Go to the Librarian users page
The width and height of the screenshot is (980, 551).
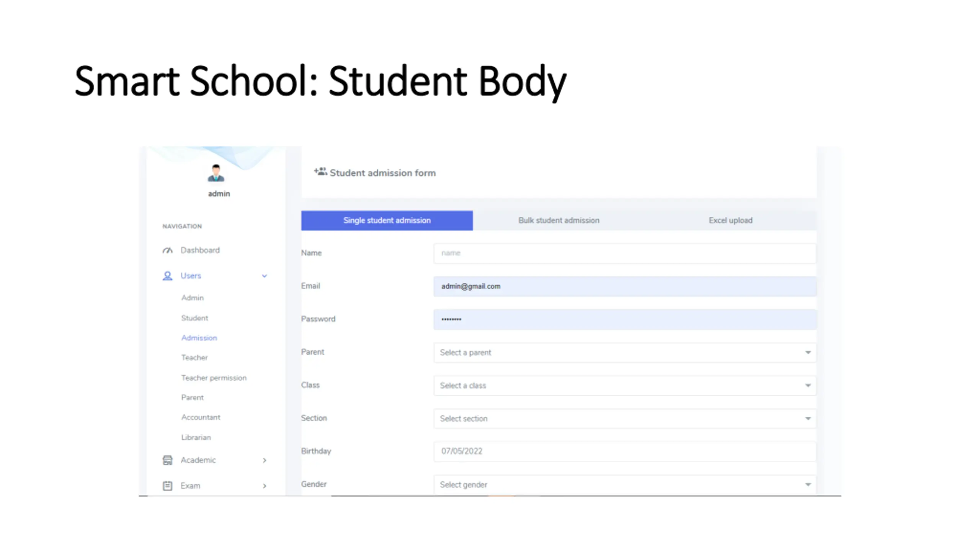point(196,437)
